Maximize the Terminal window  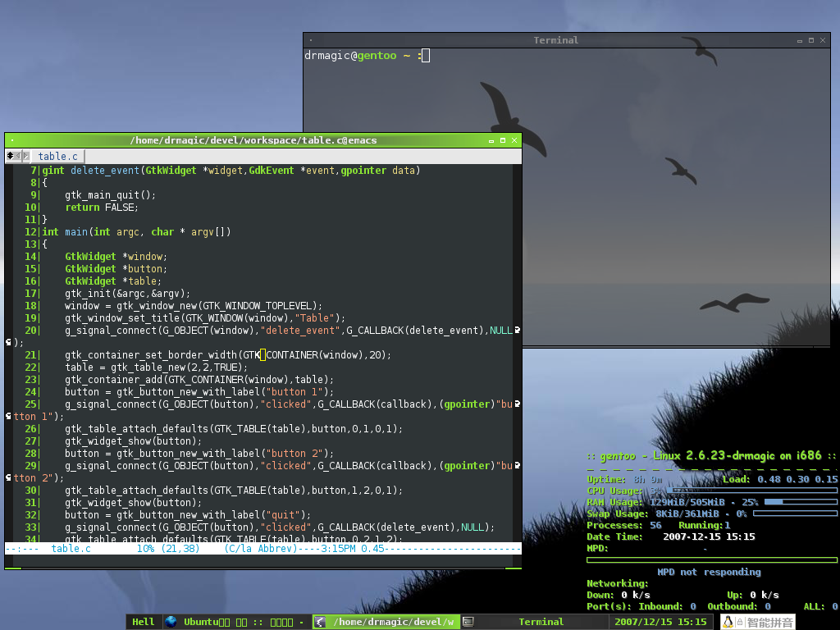tap(811, 40)
